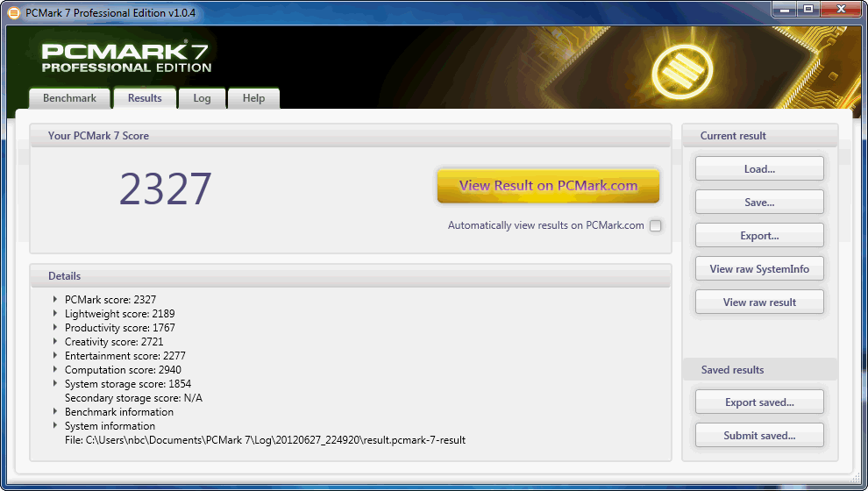Click the large 2327 score value
Viewport: 868px width, 491px height.
pos(166,189)
